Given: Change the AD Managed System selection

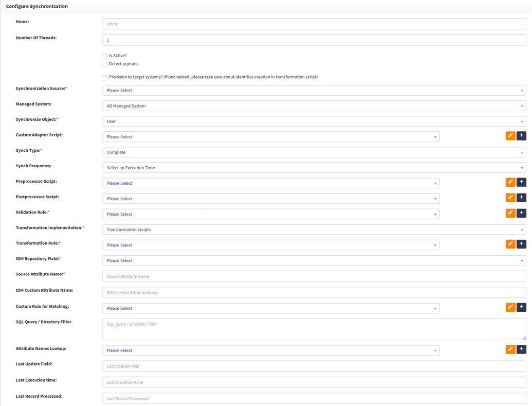Looking at the screenshot, I should tap(314, 105).
